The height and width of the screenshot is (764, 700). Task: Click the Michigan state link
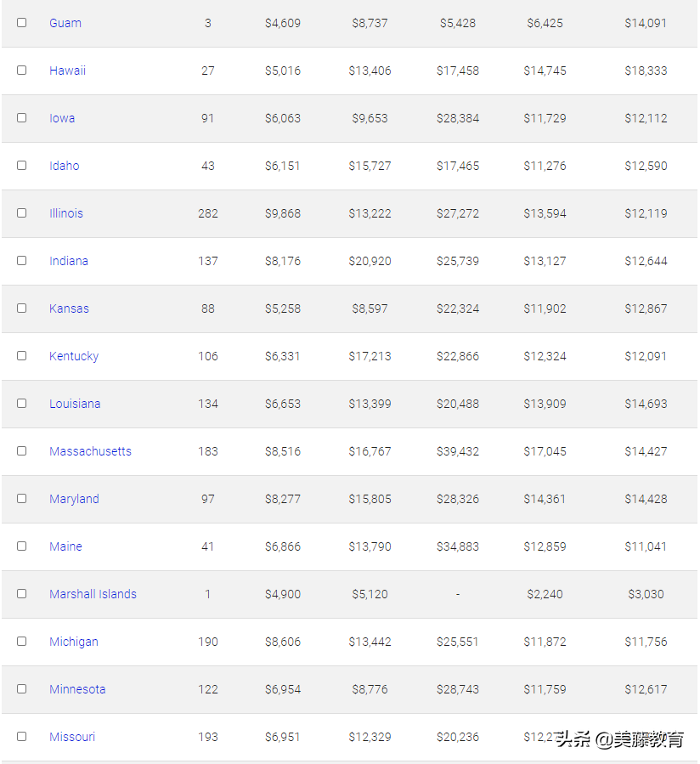coord(74,642)
